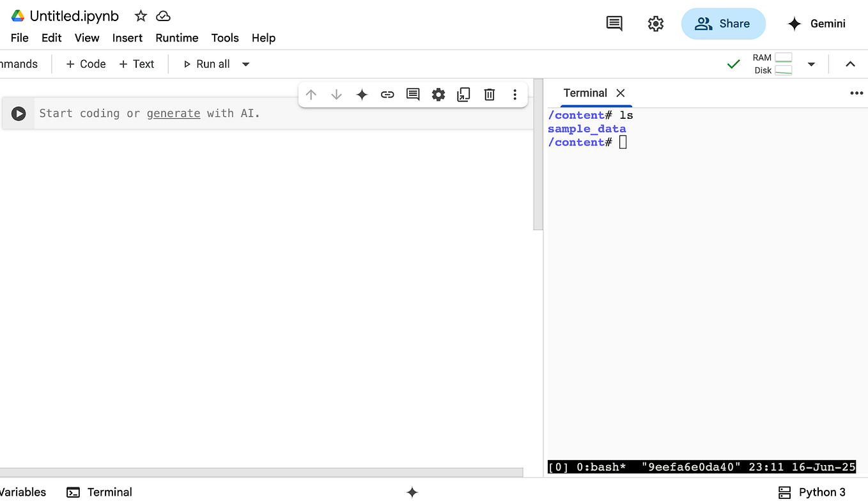Open the Runtime menu
Viewport: 868px width, 504px height.
coord(176,38)
